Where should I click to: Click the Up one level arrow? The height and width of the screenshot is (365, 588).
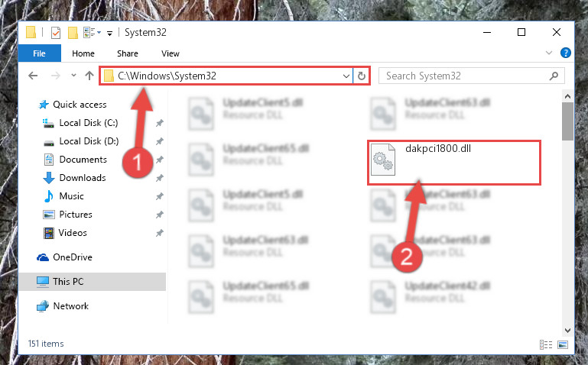89,76
